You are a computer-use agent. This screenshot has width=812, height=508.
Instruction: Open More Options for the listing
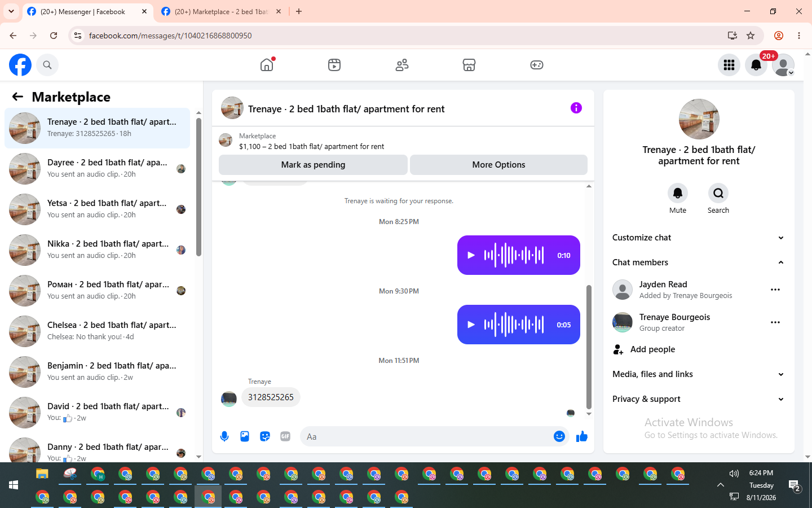498,165
